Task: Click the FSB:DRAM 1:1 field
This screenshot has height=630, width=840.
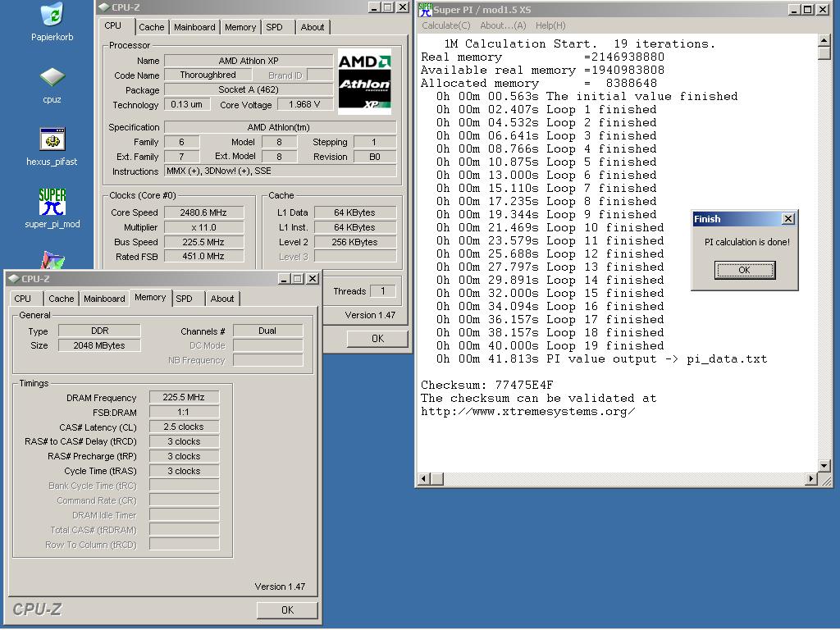Action: 184,412
